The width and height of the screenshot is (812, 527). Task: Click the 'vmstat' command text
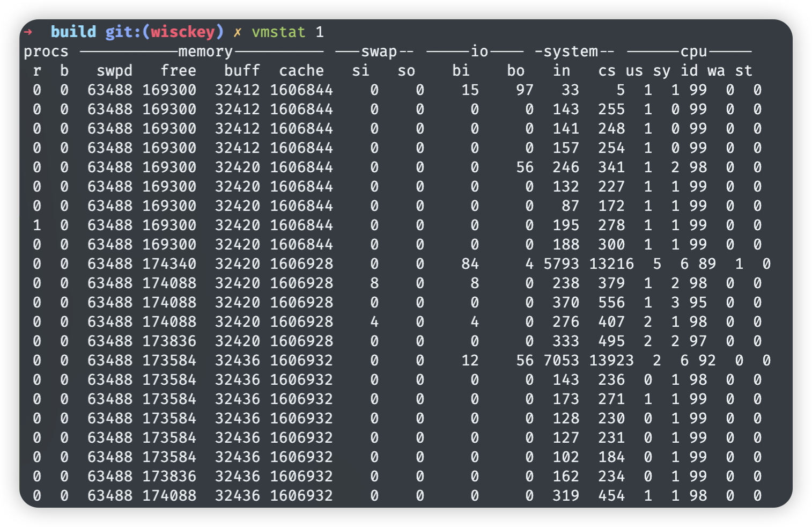(278, 32)
